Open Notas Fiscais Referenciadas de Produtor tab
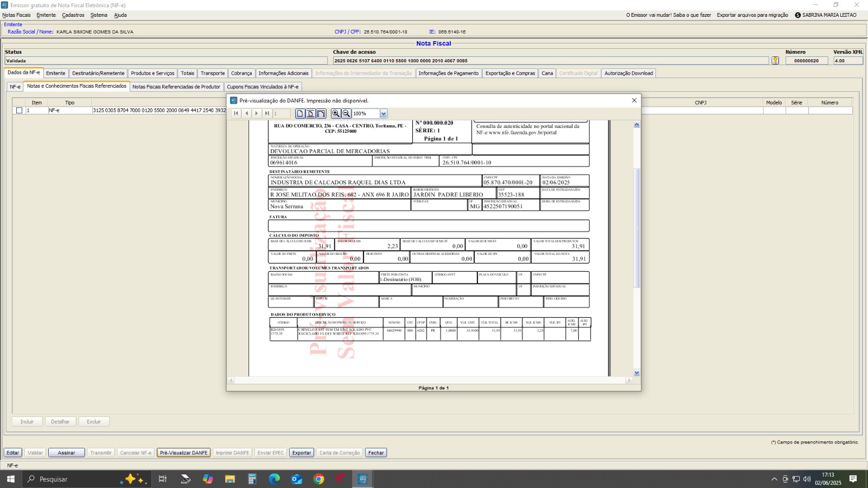Image resolution: width=868 pixels, height=488 pixels. pos(176,87)
